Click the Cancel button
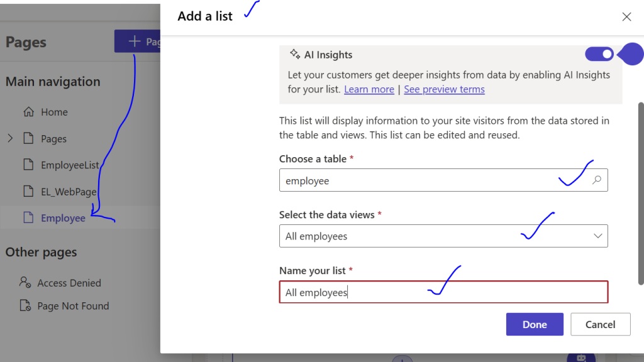 point(600,324)
